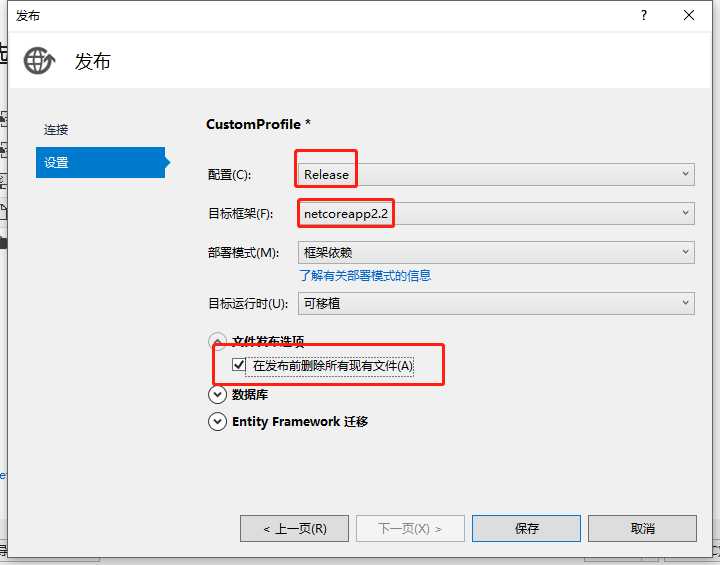Open the 目标运行时 可移植 dropdown
The height and width of the screenshot is (565, 720).
(496, 303)
